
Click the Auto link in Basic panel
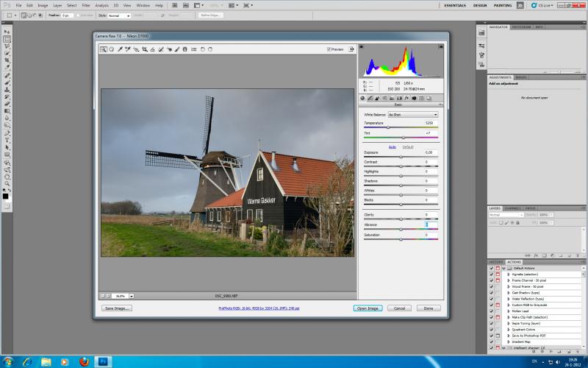[392, 146]
